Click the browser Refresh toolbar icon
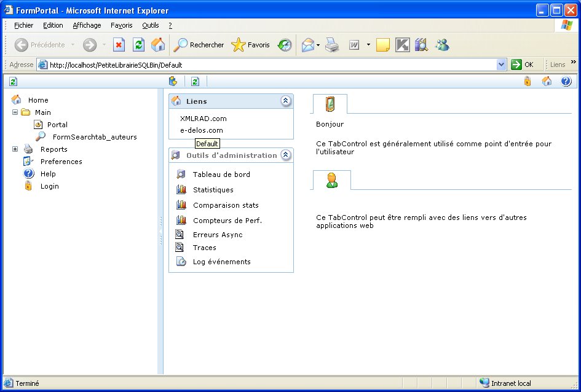This screenshot has width=581, height=392. coord(139,45)
